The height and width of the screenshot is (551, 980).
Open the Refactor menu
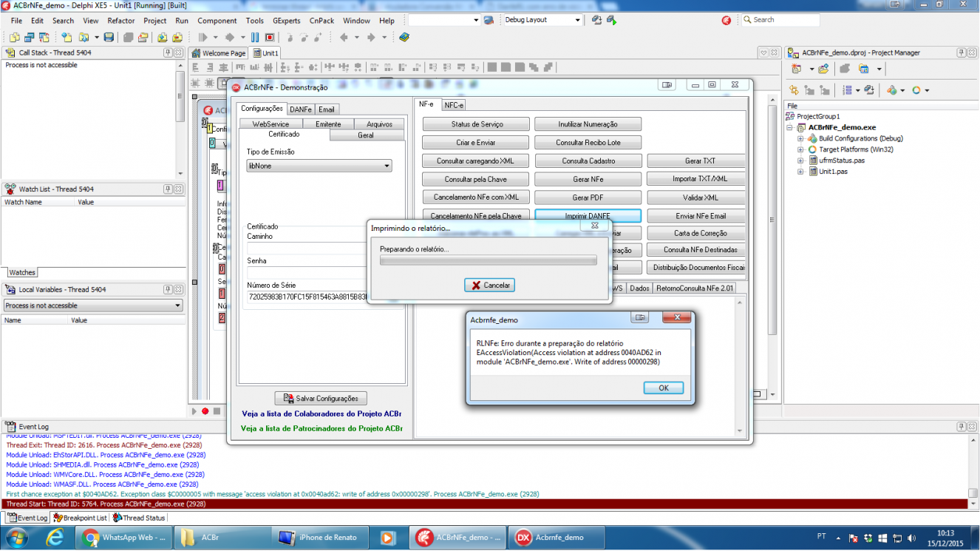(121, 21)
